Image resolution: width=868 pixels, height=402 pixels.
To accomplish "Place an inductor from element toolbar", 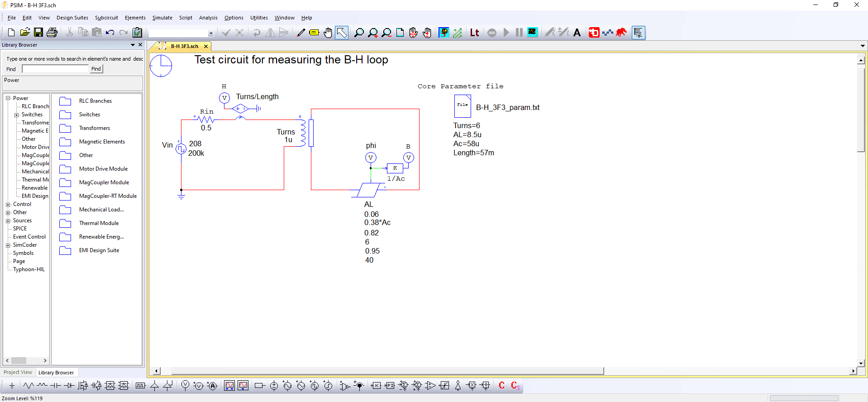I will point(42,386).
